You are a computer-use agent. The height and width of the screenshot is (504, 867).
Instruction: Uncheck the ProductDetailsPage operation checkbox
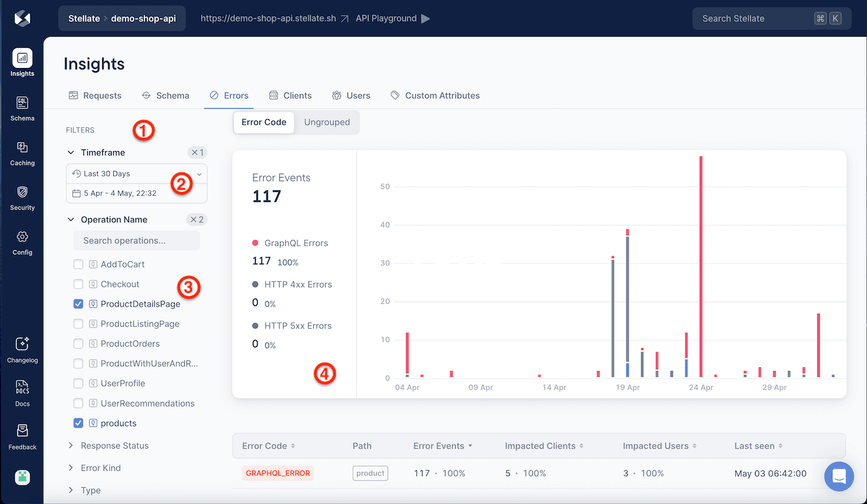coord(78,304)
